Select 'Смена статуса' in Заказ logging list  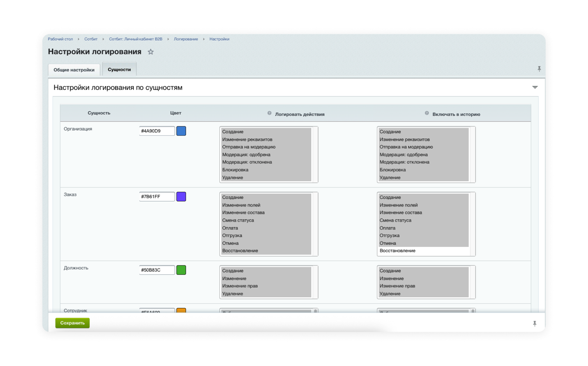(266, 220)
